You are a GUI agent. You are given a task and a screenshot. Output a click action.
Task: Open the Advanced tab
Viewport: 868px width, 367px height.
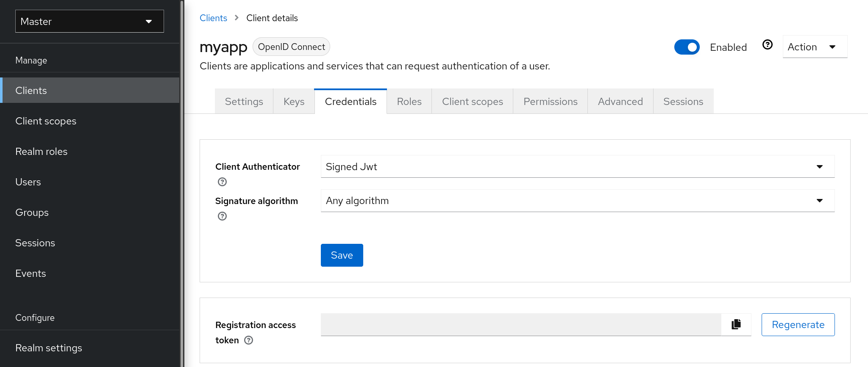pyautogui.click(x=620, y=102)
